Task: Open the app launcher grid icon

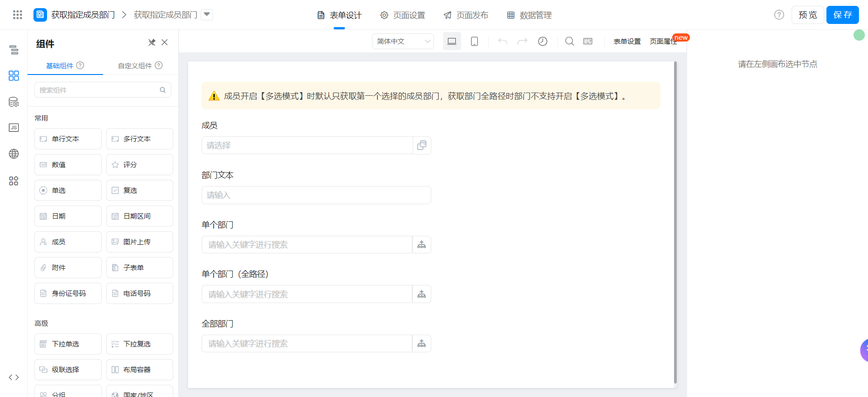Action: 18,15
